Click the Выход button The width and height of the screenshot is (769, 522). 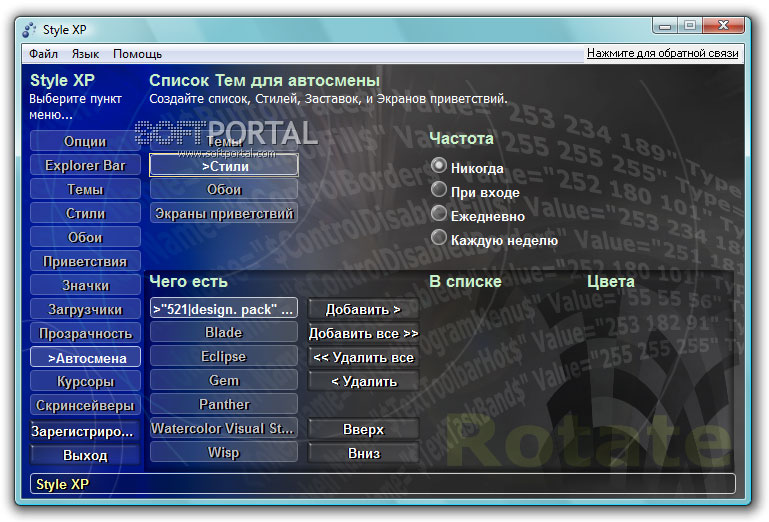85,455
